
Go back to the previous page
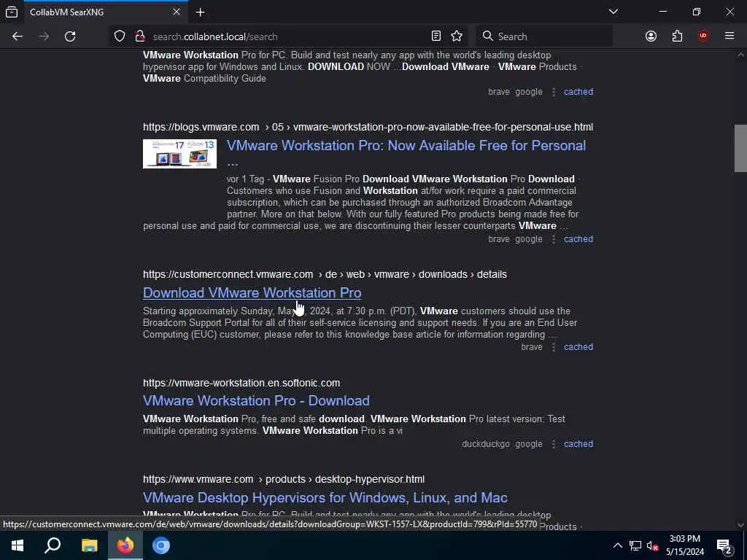[18, 36]
